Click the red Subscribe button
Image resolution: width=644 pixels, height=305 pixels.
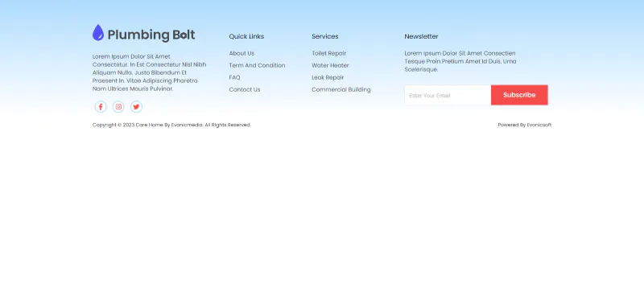click(519, 95)
